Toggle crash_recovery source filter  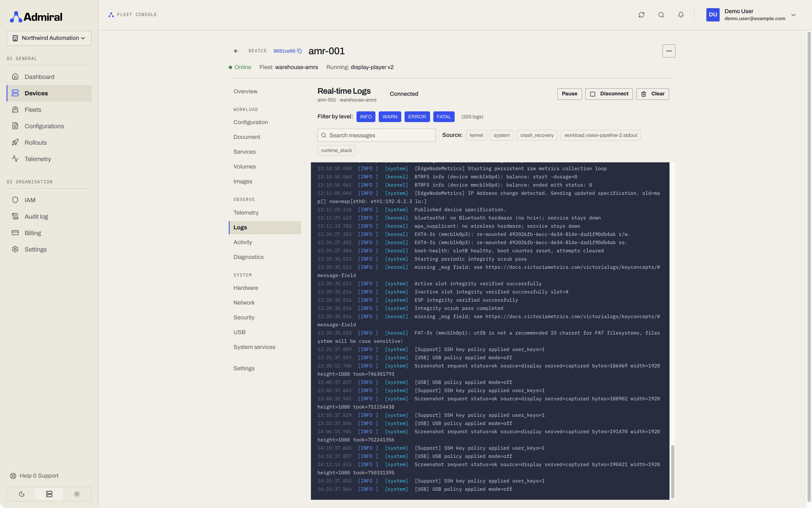[x=537, y=135]
